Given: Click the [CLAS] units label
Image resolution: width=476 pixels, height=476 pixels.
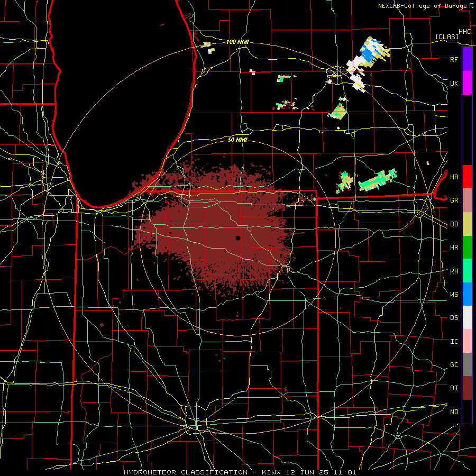Looking at the screenshot, I should point(447,36).
